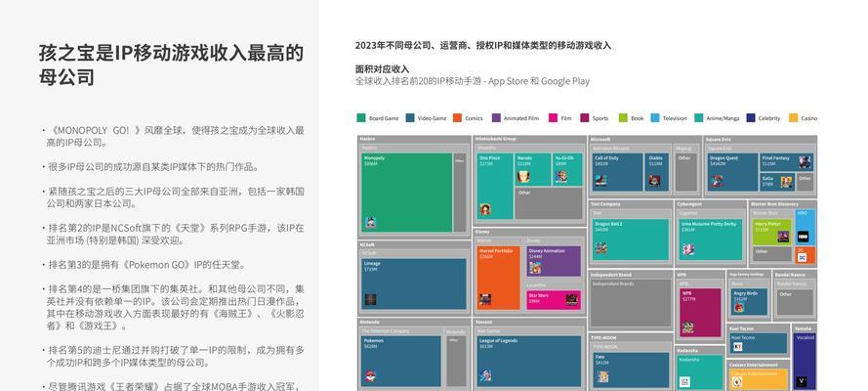Viewport: 868px width, 391px height.
Task: Click the Toei Company header label
Action: point(605,203)
